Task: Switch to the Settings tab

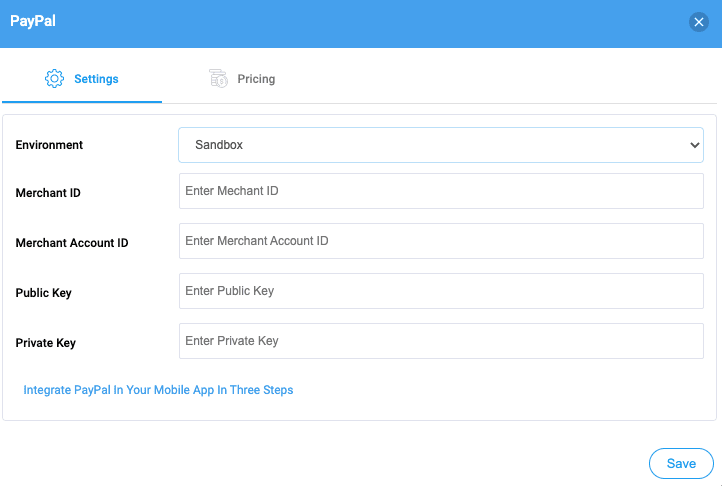Action: coord(82,79)
